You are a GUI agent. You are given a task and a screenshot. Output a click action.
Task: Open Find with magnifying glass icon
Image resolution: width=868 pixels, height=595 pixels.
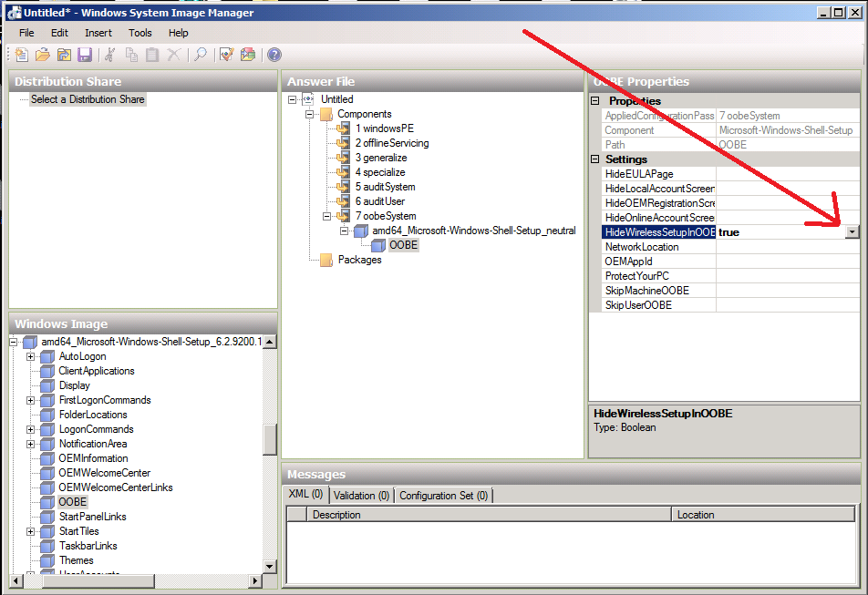(x=200, y=55)
